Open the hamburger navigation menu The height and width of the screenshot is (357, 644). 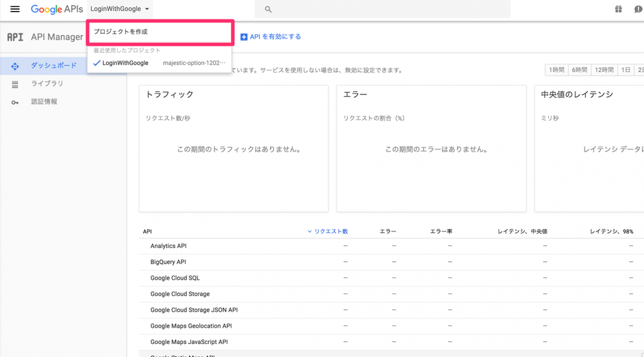pyautogui.click(x=15, y=9)
